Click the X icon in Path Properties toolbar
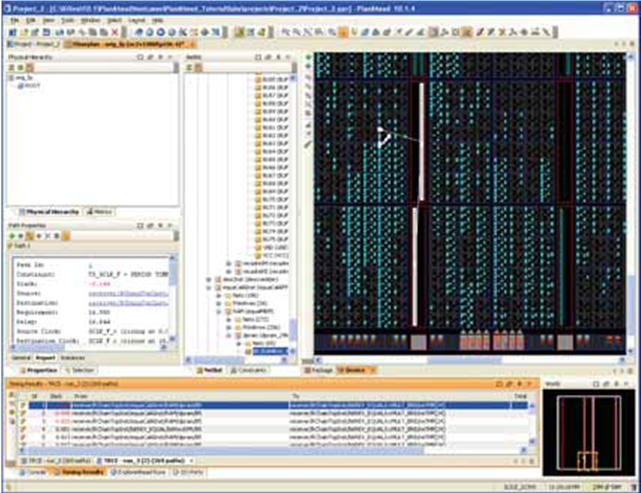The height and width of the screenshot is (493, 641). pos(47,236)
